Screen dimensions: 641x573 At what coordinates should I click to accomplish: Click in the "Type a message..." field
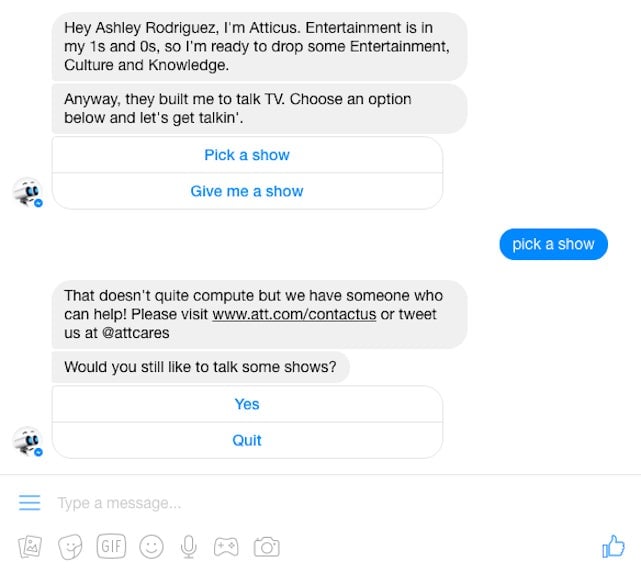(319, 503)
